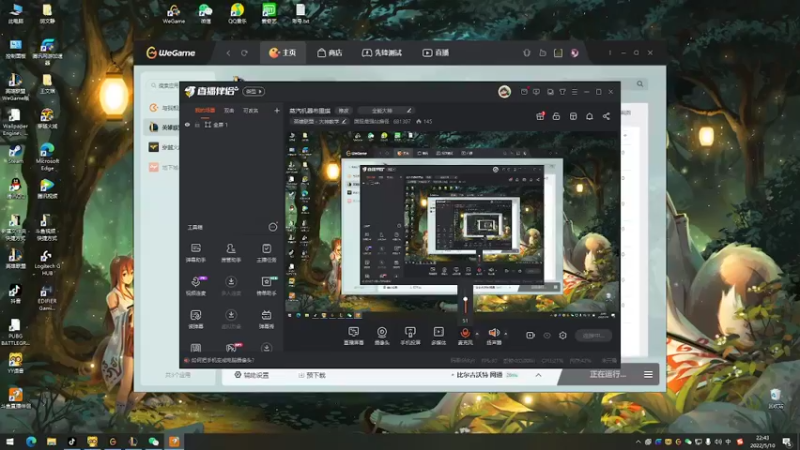This screenshot has width=800, height=450.
Task: Add a 手机投屏 phone mirroring source
Action: (x=410, y=336)
